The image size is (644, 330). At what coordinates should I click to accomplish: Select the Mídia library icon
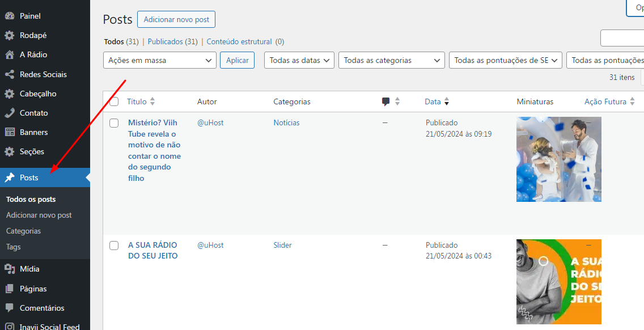tap(11, 269)
